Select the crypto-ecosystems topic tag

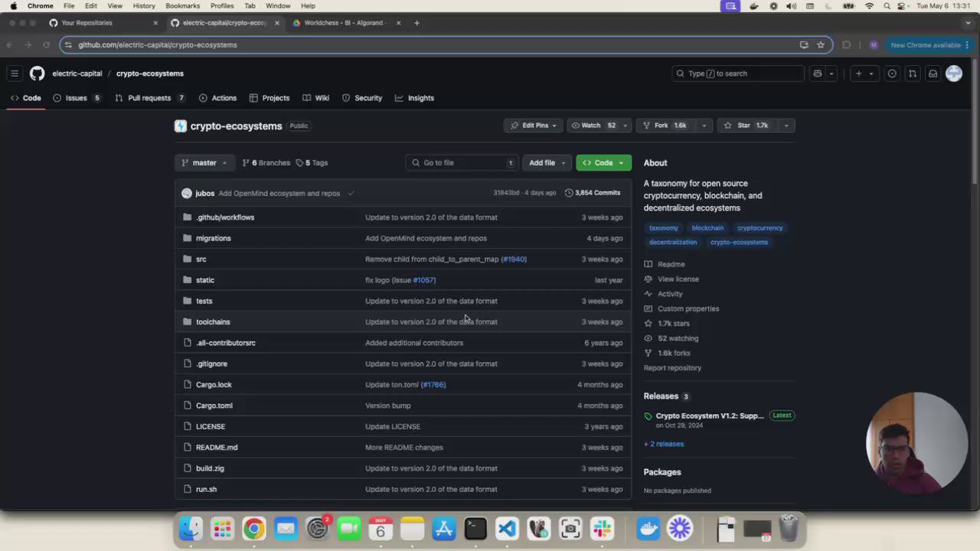tap(739, 242)
